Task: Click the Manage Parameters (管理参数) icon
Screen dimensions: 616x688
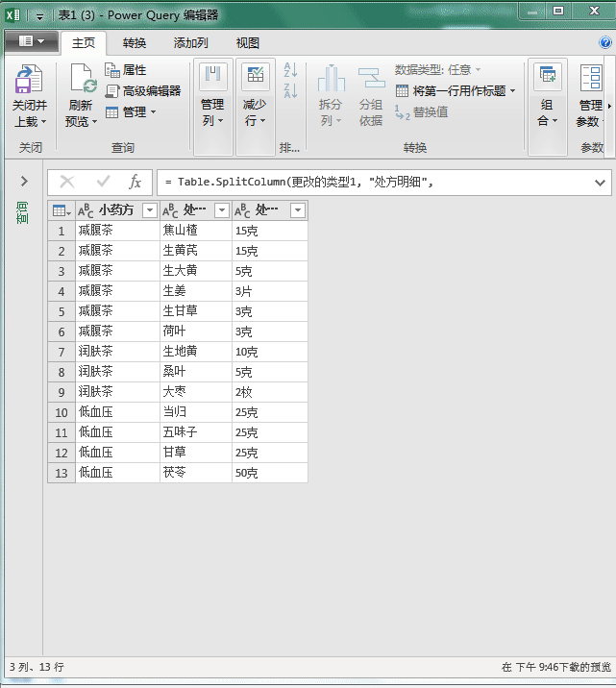Action: point(591,78)
